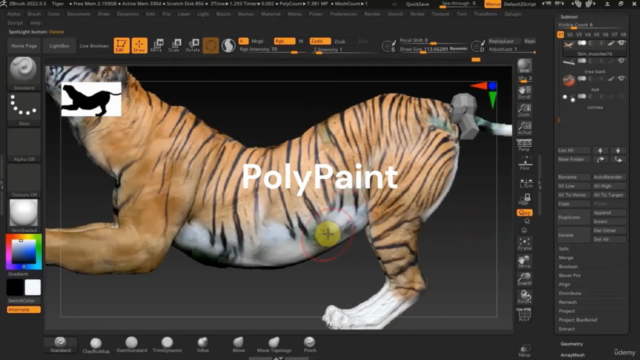The height and width of the screenshot is (360, 640).
Task: Select the V2 visibility set tab
Action: coord(570,35)
